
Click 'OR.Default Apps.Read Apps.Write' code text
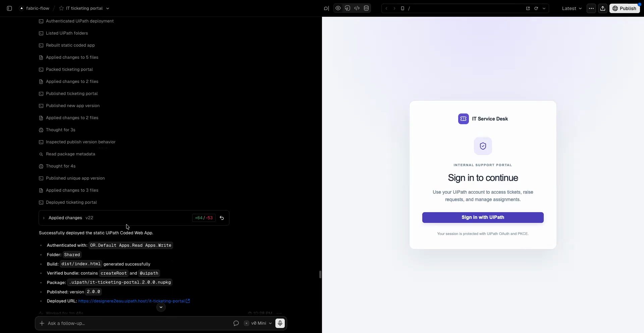coord(131,245)
